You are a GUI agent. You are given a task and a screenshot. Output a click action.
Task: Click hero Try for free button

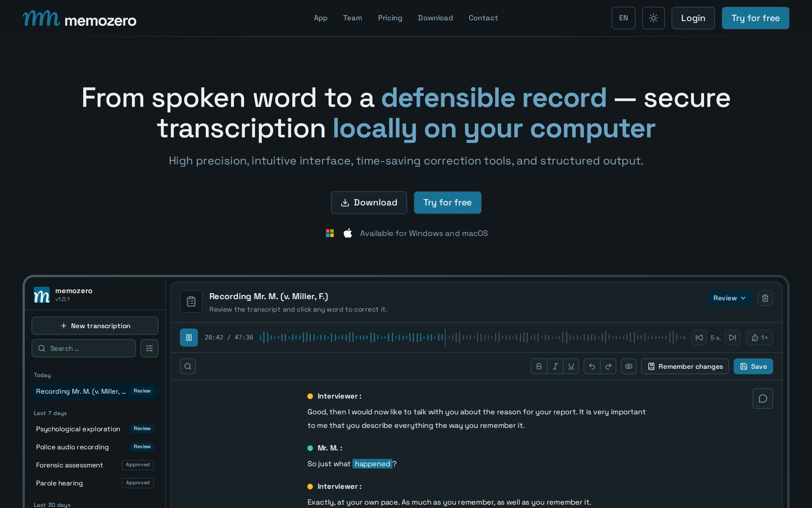[x=447, y=202]
